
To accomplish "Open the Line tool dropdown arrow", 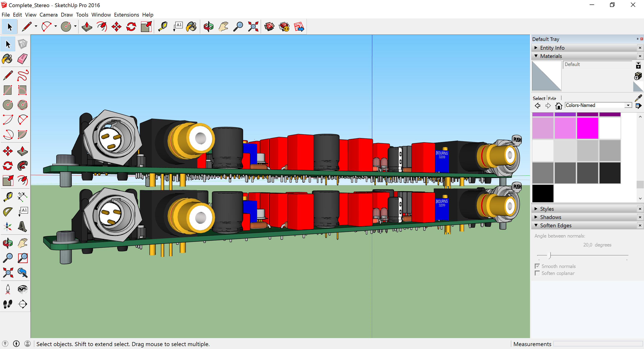I will click(x=36, y=26).
